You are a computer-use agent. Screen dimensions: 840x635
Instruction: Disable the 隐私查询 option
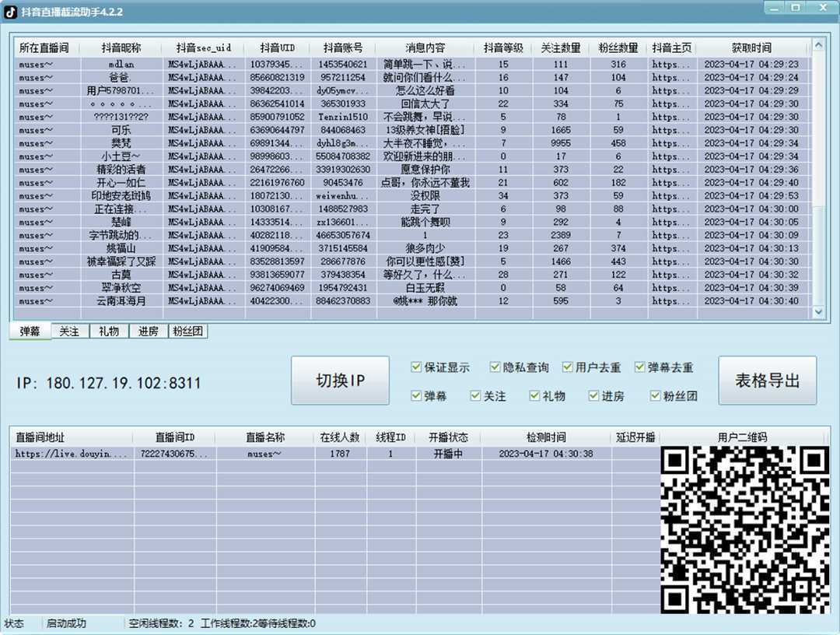pyautogui.click(x=495, y=367)
